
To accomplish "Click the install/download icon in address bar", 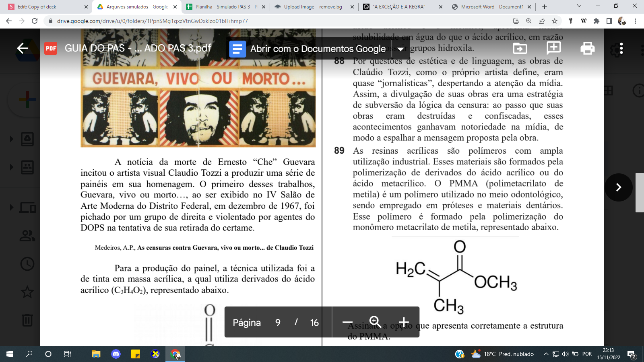I will pyautogui.click(x=516, y=21).
